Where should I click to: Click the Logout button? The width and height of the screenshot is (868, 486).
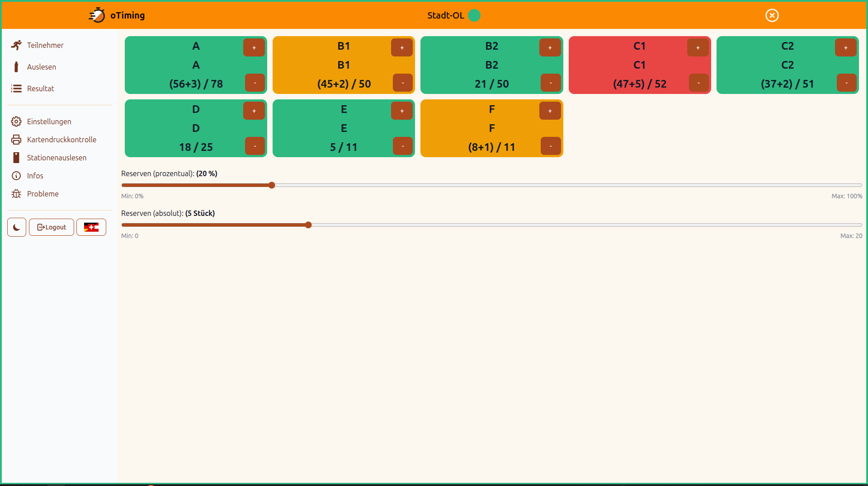(52, 227)
